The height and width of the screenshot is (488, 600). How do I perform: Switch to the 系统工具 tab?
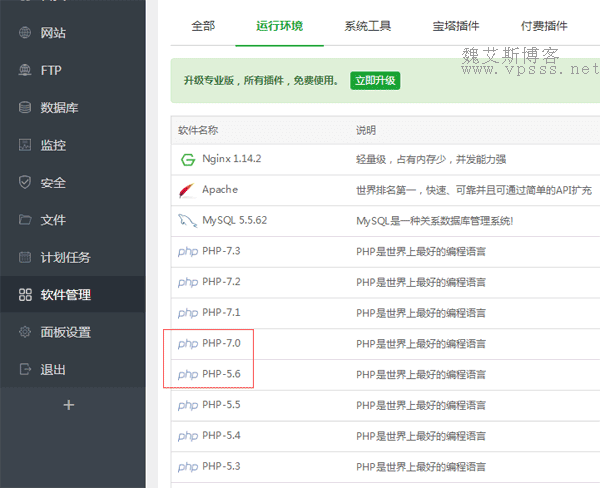[x=368, y=26]
